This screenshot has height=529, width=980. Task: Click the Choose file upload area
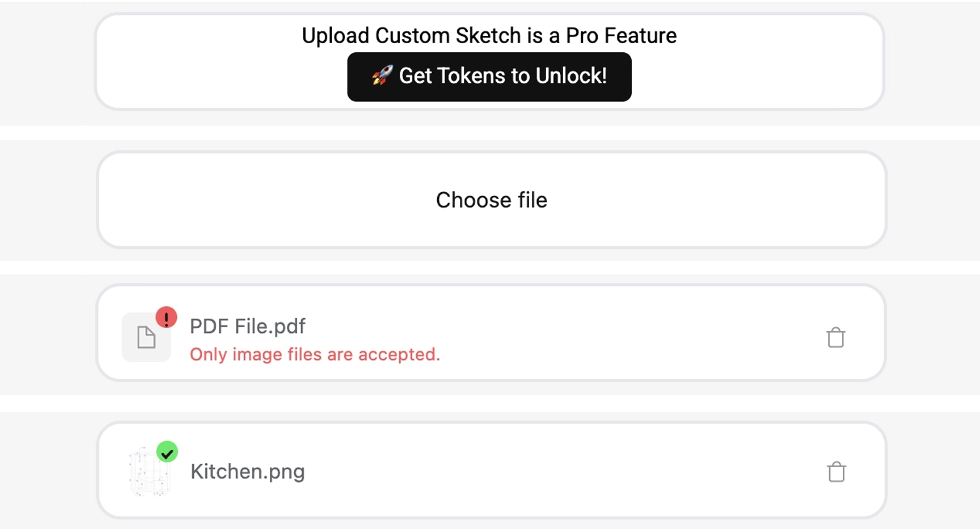pos(491,200)
